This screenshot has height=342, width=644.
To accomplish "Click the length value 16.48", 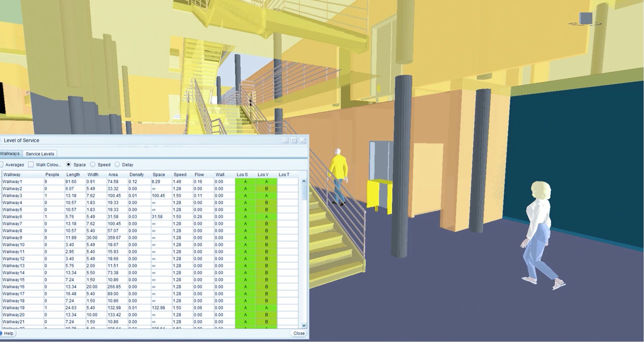I will pos(71,294).
